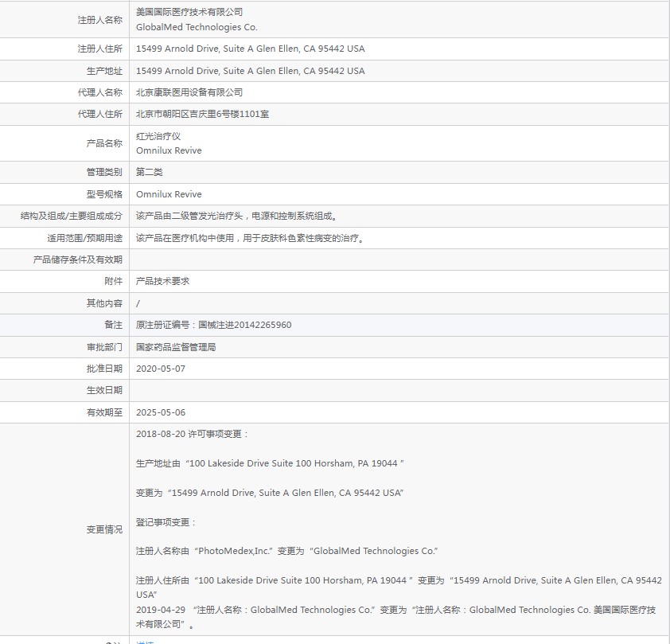The height and width of the screenshot is (644, 670).
Task: Click the 生产地址 row label
Action: coord(104,71)
